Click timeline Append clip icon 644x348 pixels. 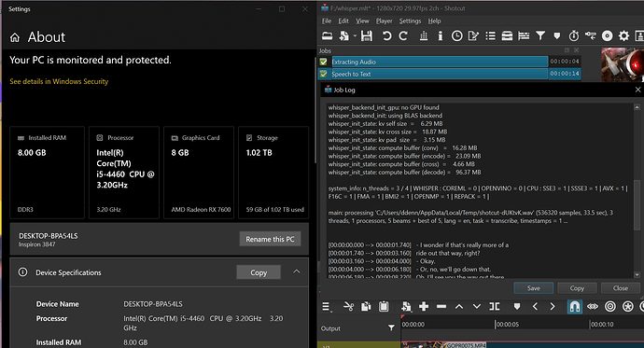coord(406,307)
